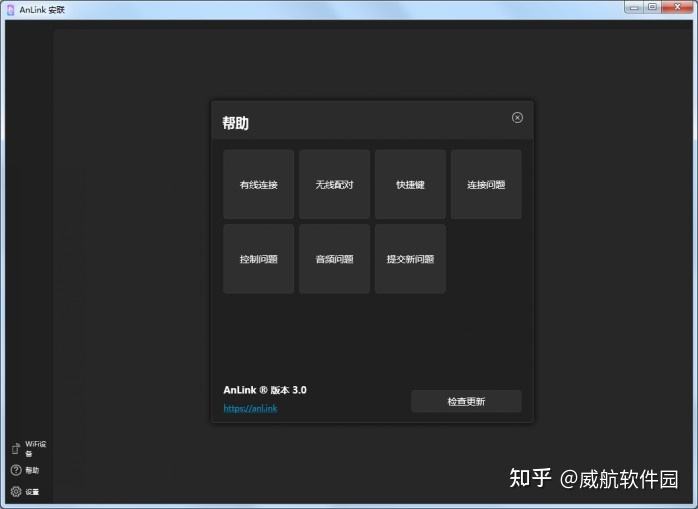Viewport: 698px width, 509px height.
Task: Open the 音频问题 help tile
Action: pos(334,259)
